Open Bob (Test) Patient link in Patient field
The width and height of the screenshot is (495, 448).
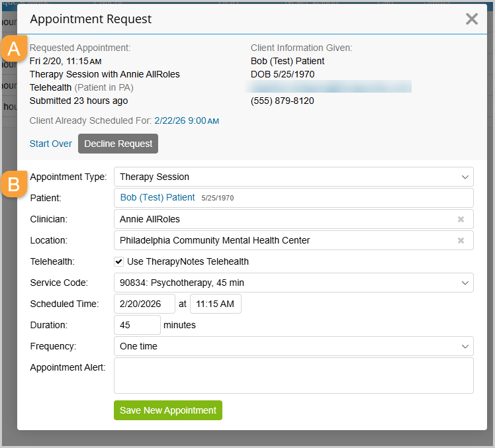click(157, 197)
